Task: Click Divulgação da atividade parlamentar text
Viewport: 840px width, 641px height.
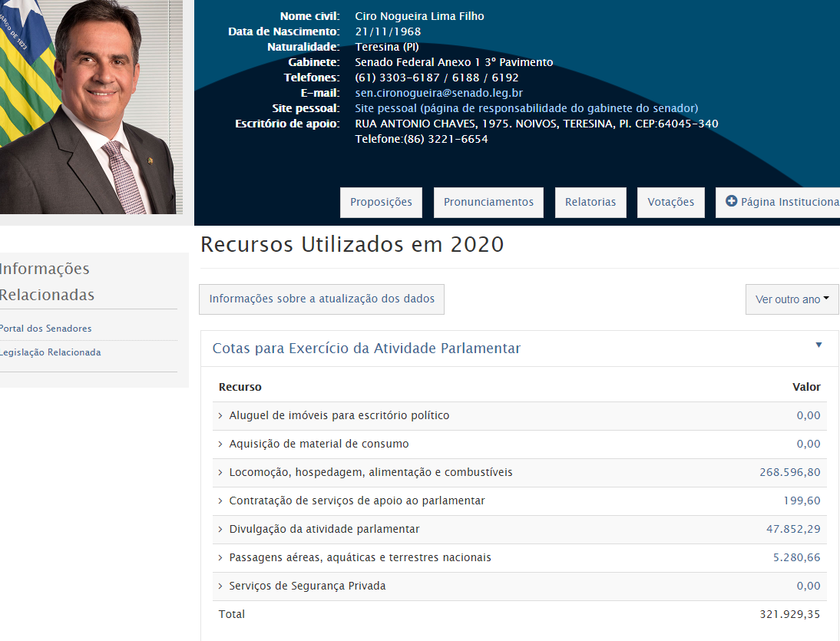Action: pyautogui.click(x=324, y=529)
